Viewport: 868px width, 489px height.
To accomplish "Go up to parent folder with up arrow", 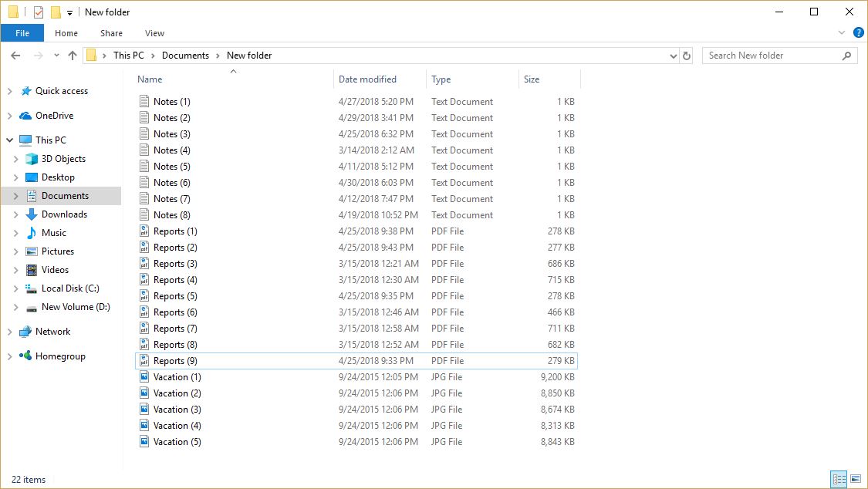I will pyautogui.click(x=73, y=55).
